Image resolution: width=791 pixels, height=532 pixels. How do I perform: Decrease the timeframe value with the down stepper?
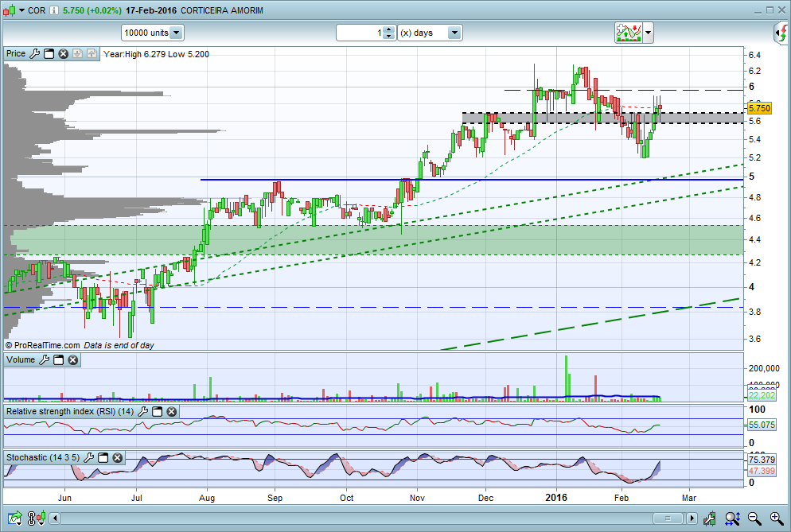(x=388, y=37)
